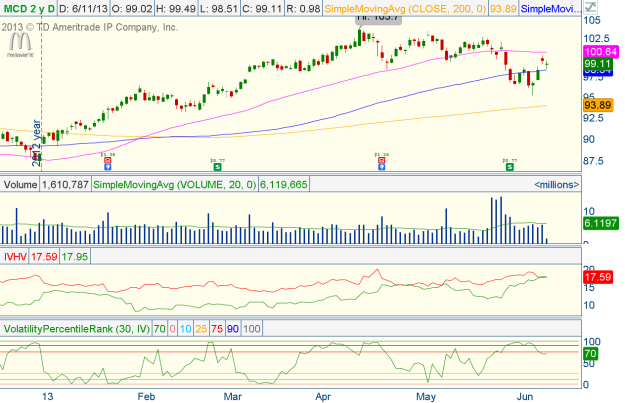Screen dimensions: 625x403
Task: Click the Mar label on time axis
Action: (x=233, y=397)
